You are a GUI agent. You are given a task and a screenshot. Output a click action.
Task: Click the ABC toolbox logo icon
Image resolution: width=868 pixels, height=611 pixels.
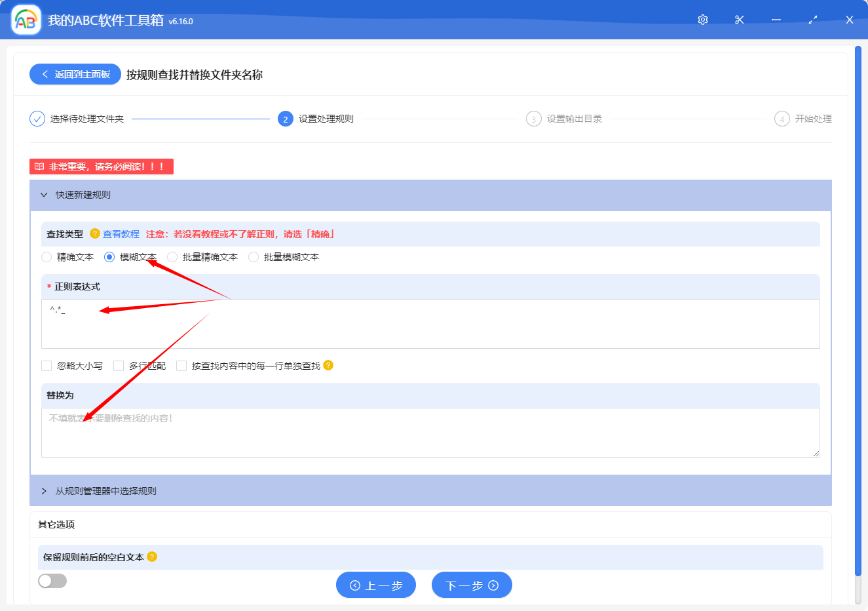click(x=25, y=20)
